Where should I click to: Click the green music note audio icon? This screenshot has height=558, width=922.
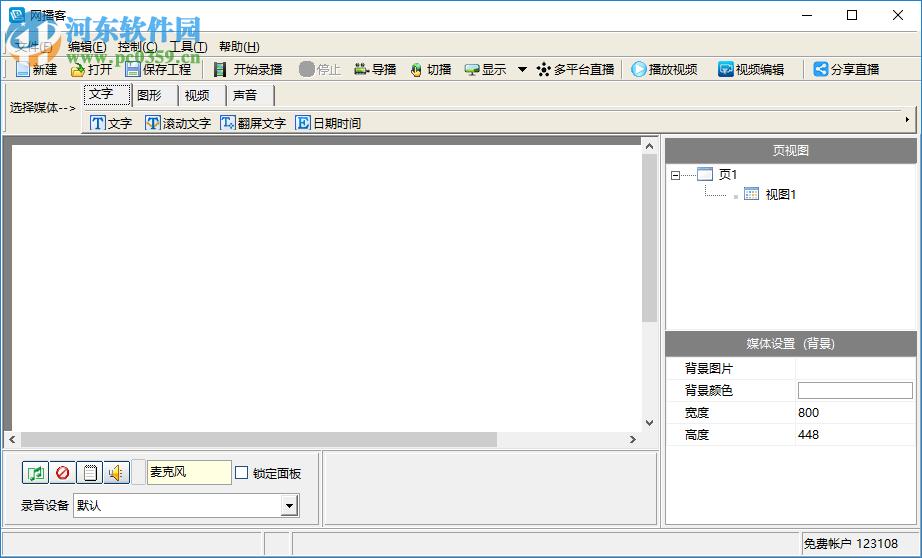(x=35, y=473)
